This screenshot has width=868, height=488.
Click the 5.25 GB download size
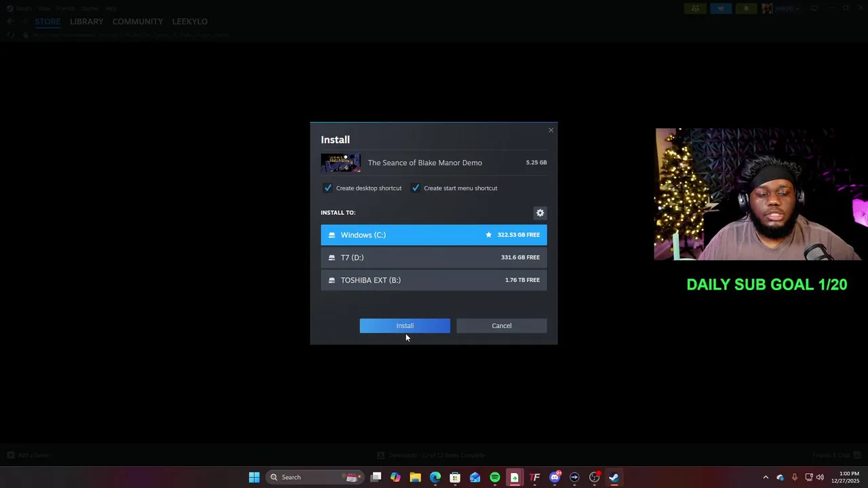pyautogui.click(x=536, y=163)
